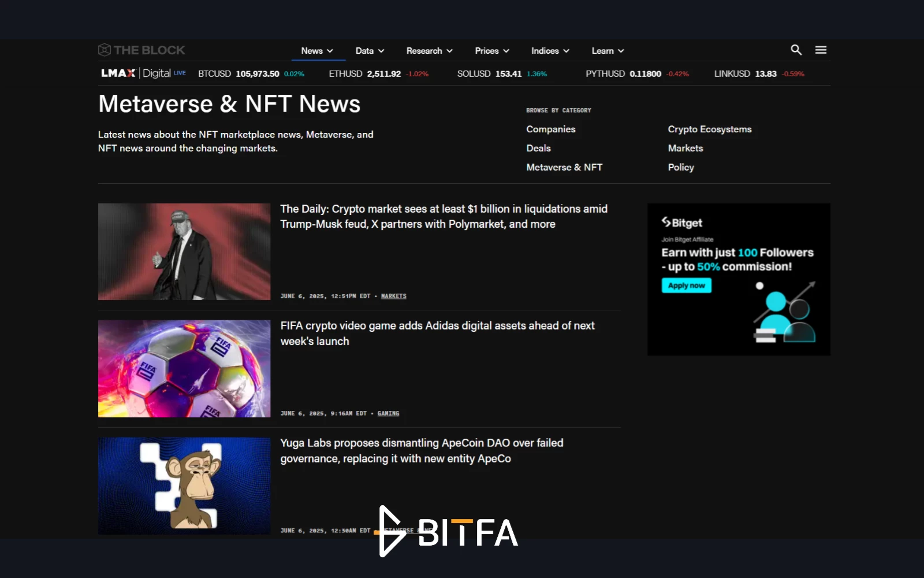924x578 pixels.
Task: Click the Trump article thumbnail
Action: [184, 251]
